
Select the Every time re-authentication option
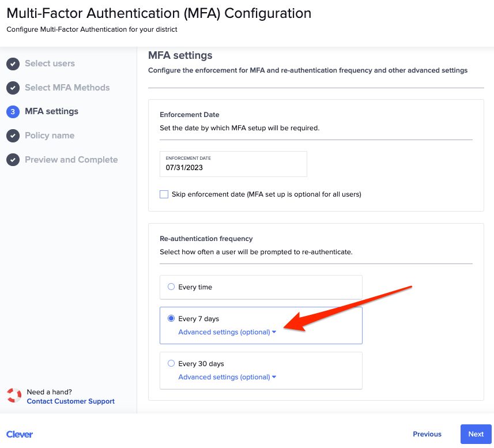tap(171, 287)
